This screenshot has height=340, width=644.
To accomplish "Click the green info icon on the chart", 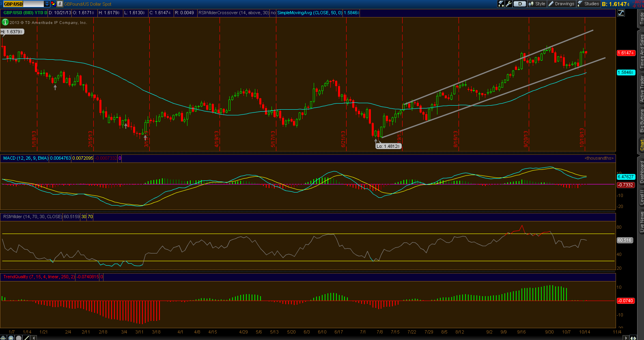I will pyautogui.click(x=5, y=22).
